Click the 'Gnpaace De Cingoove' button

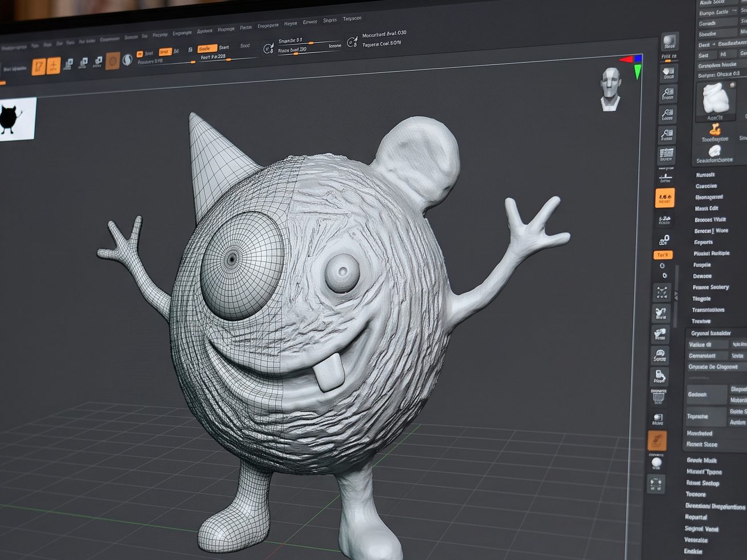[x=717, y=367]
